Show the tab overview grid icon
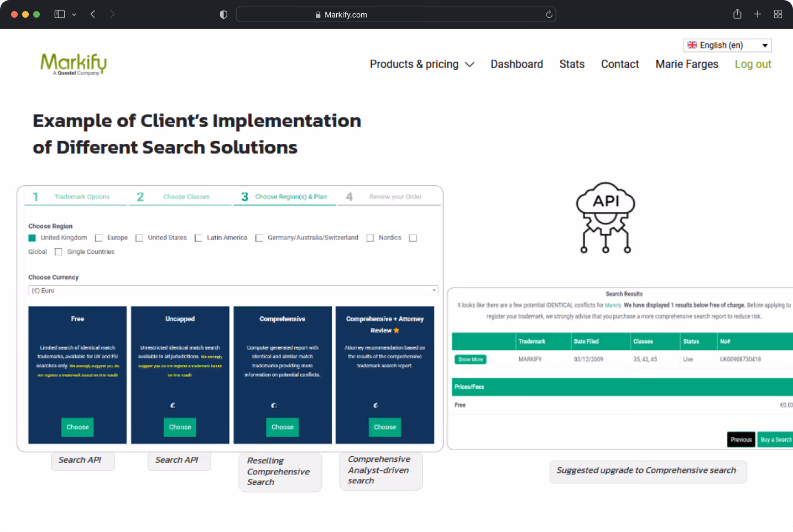The height and width of the screenshot is (532, 793). (778, 14)
